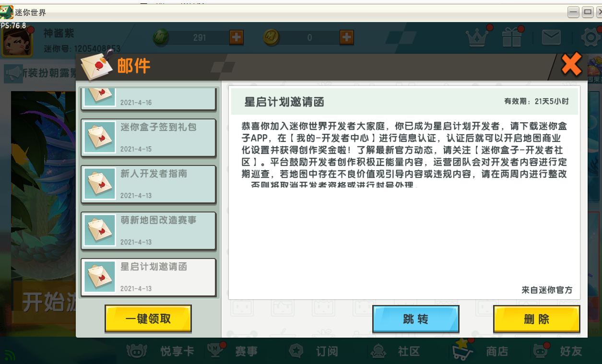Add mini coins with second plus button

pos(347,37)
